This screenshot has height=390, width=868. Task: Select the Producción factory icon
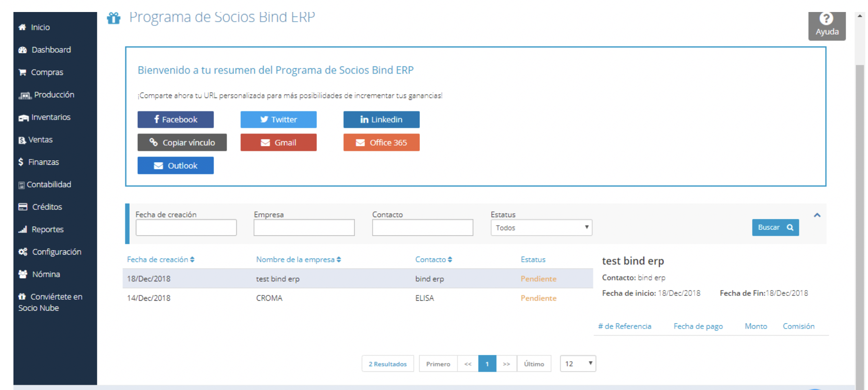[x=25, y=95]
